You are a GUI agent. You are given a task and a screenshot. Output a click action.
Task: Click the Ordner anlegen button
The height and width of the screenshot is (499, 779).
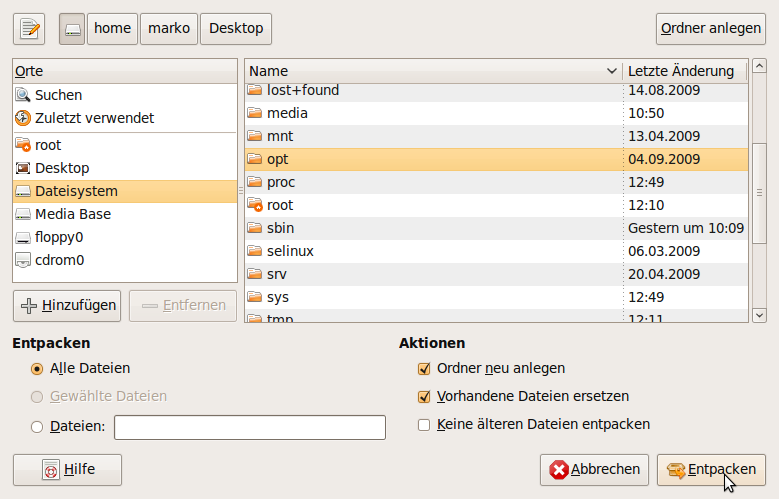coord(710,29)
